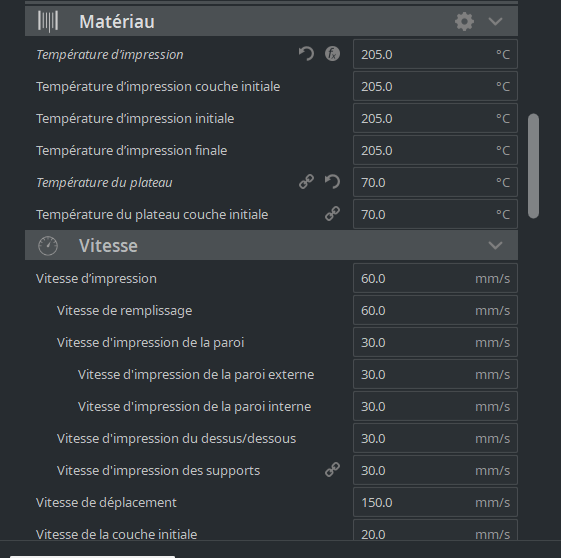Edit Vitesse de remplissage value field
The height and width of the screenshot is (558, 561).
click(435, 310)
